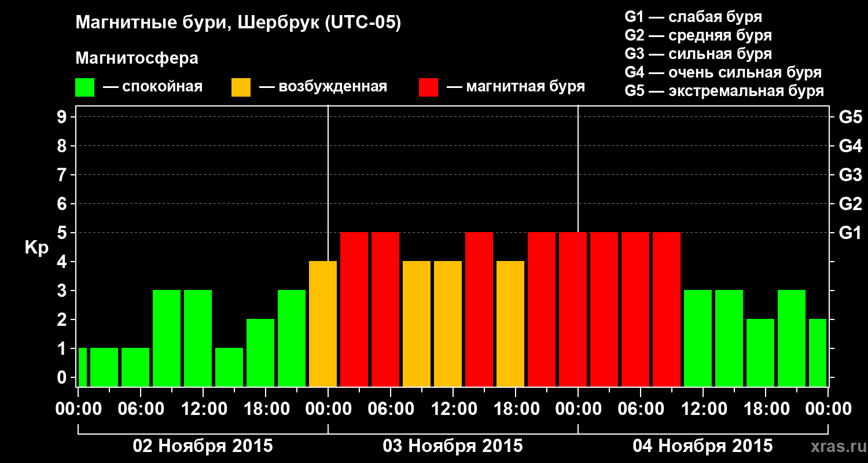
Task: Click the 'G5 — экстремальная буря' description
Action: coord(724,91)
